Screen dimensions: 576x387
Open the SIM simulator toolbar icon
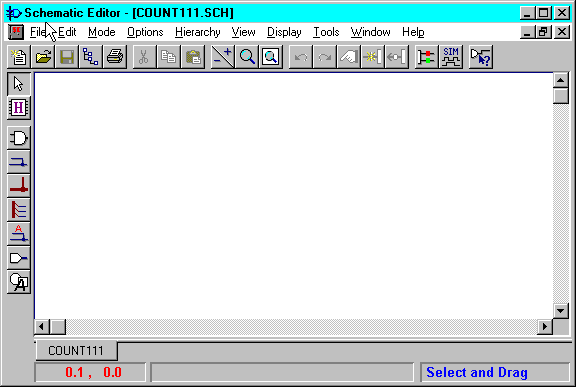[451, 57]
